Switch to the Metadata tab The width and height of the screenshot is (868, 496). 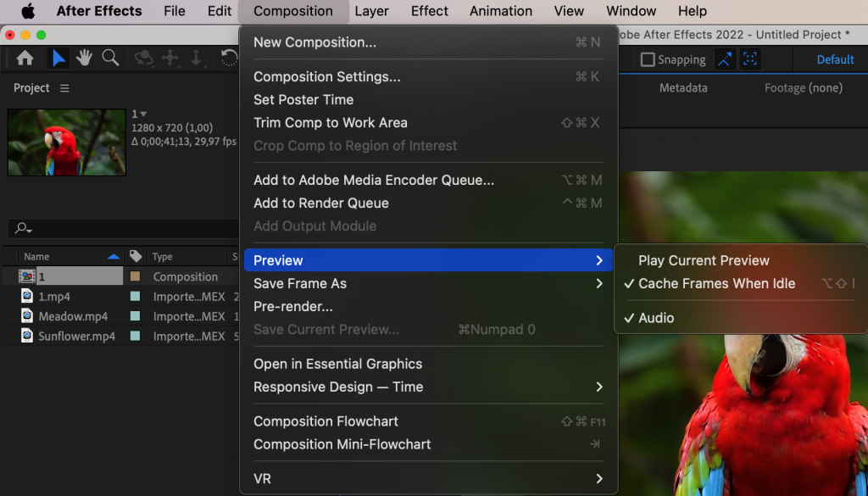683,87
